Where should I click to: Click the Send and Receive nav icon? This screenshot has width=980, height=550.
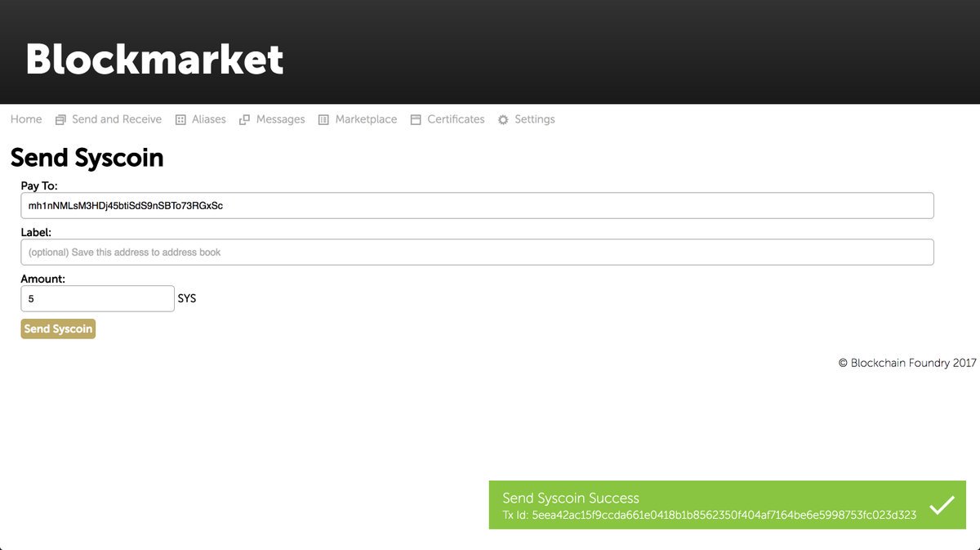[x=60, y=120]
